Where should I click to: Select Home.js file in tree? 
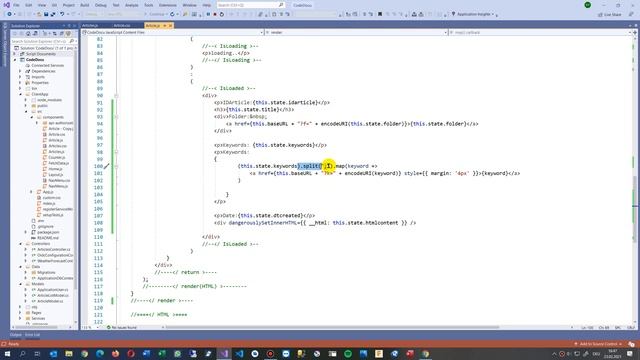[x=55, y=169]
